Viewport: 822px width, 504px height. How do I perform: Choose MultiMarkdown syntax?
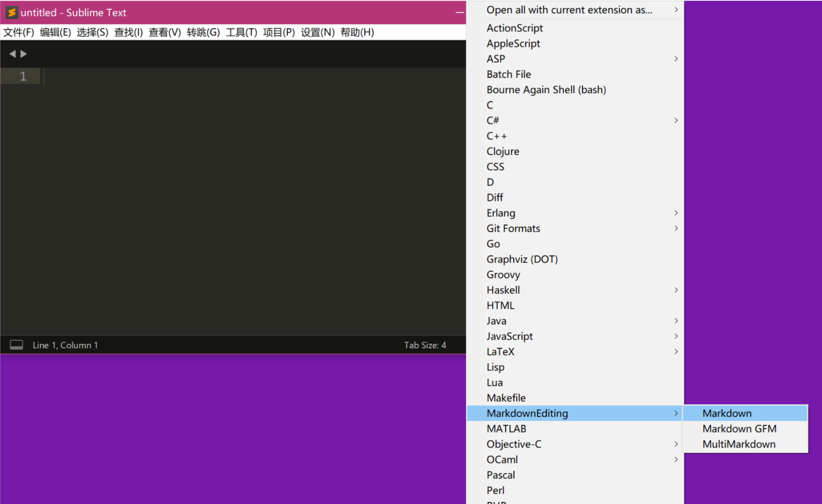tap(745, 444)
